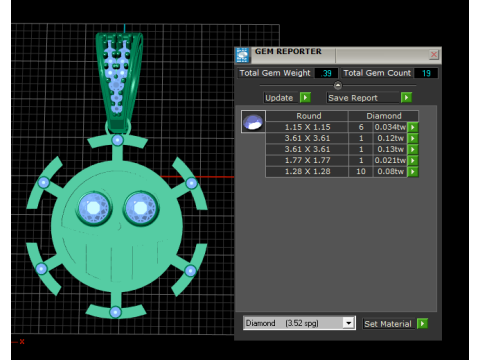Click green arrow on 0.13tw row

click(413, 149)
